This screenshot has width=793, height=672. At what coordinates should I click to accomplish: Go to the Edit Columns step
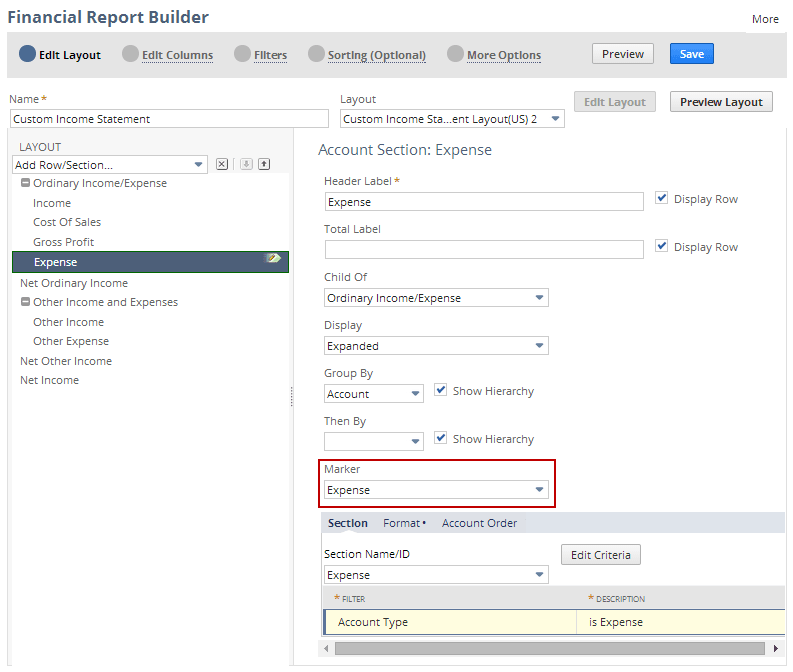click(177, 55)
